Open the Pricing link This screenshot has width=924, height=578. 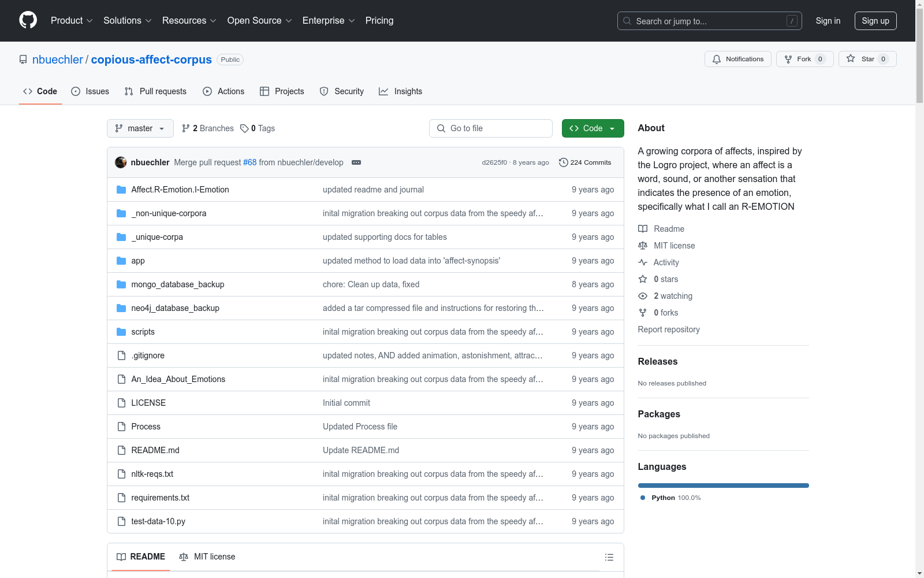coord(379,21)
